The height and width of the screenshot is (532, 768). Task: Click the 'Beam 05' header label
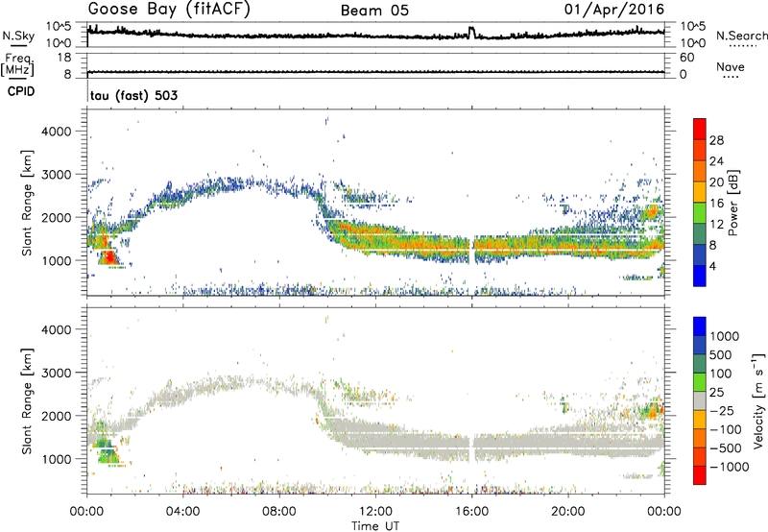tap(374, 11)
